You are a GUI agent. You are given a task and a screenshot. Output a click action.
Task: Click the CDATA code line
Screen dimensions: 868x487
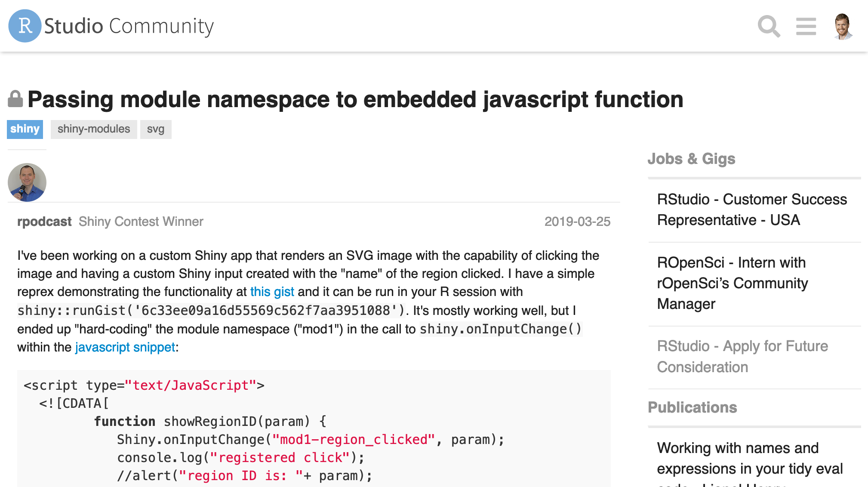pos(74,404)
